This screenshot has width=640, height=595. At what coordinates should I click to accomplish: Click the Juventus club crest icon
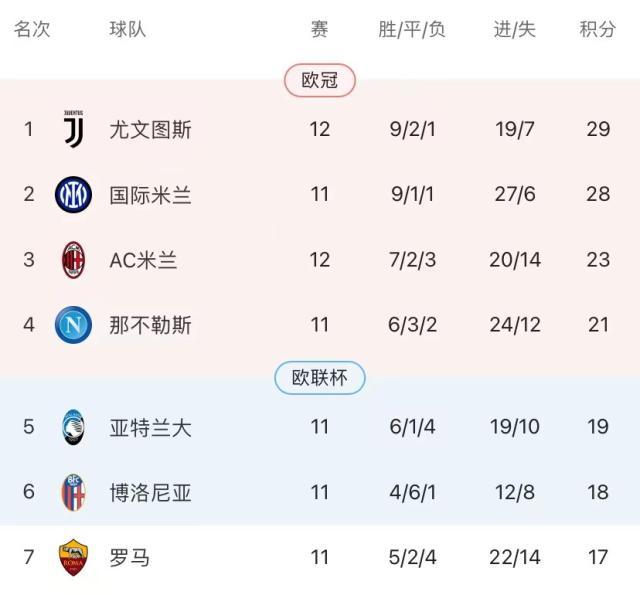pyautogui.click(x=73, y=129)
